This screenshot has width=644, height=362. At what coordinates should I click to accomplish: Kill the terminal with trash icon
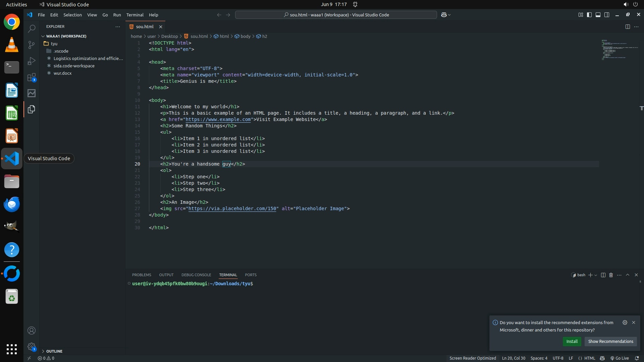[611, 275]
